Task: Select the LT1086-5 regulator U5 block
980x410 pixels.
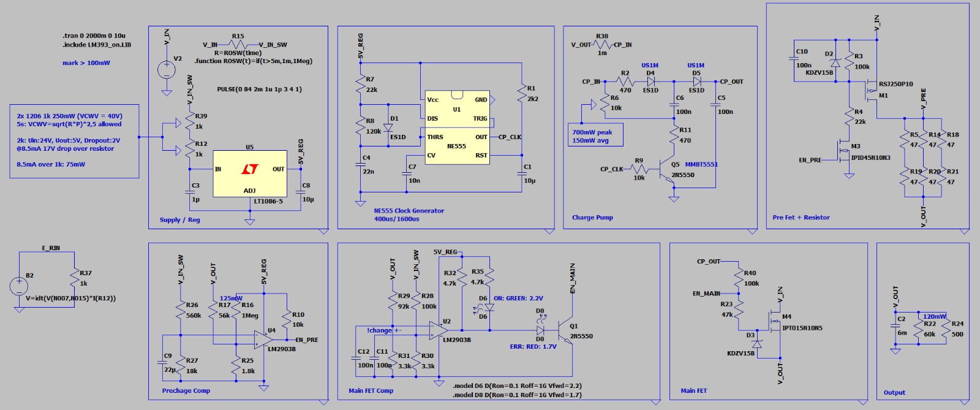Action: click(249, 173)
